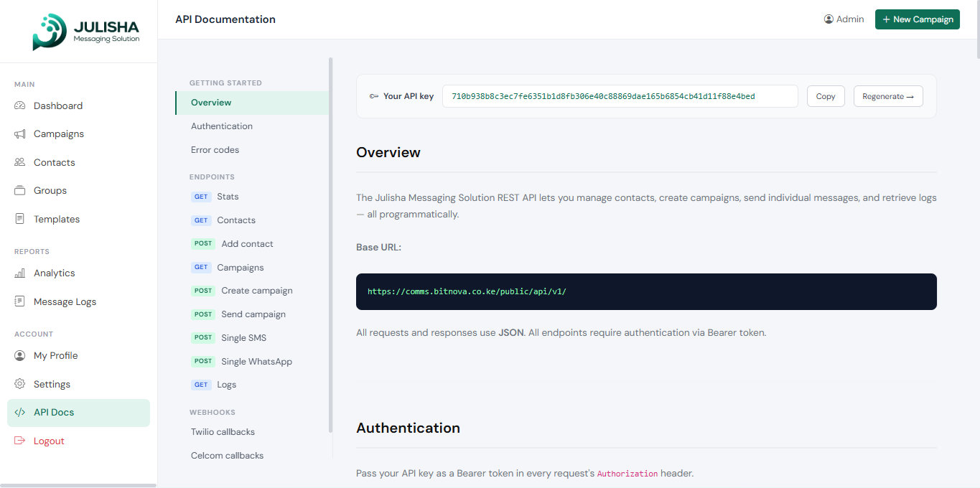
Task: Click the Settings gear icon
Action: [x=20, y=384]
